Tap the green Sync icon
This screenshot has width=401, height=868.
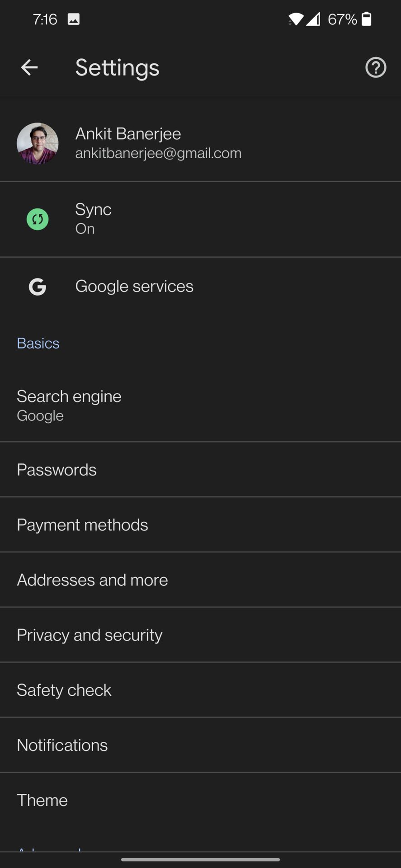(38, 219)
